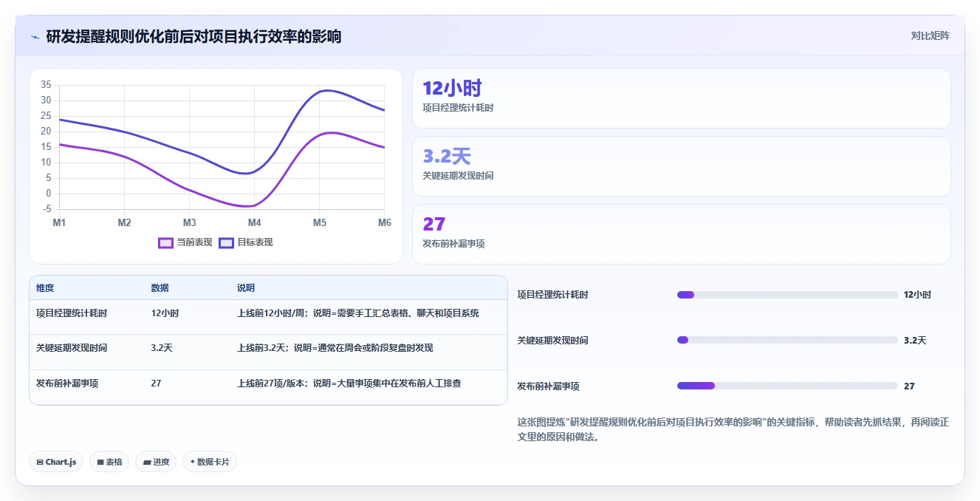
Task: Click the 35 y-axis label on chart
Action: 46,85
